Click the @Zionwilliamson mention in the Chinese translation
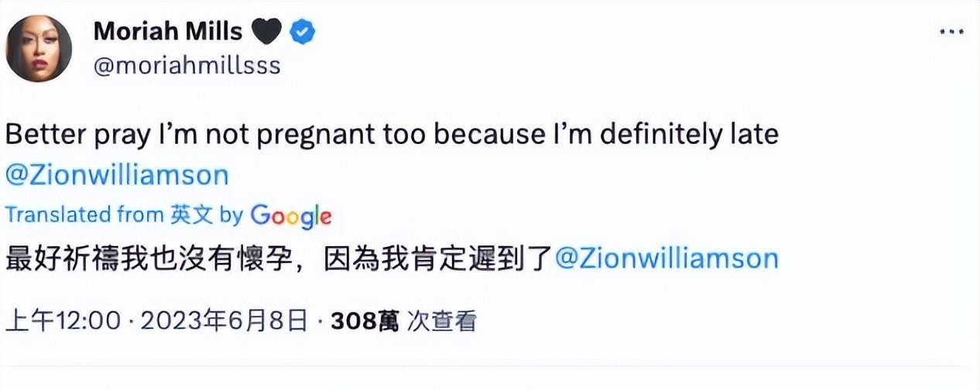The width and height of the screenshot is (980, 390). (667, 258)
